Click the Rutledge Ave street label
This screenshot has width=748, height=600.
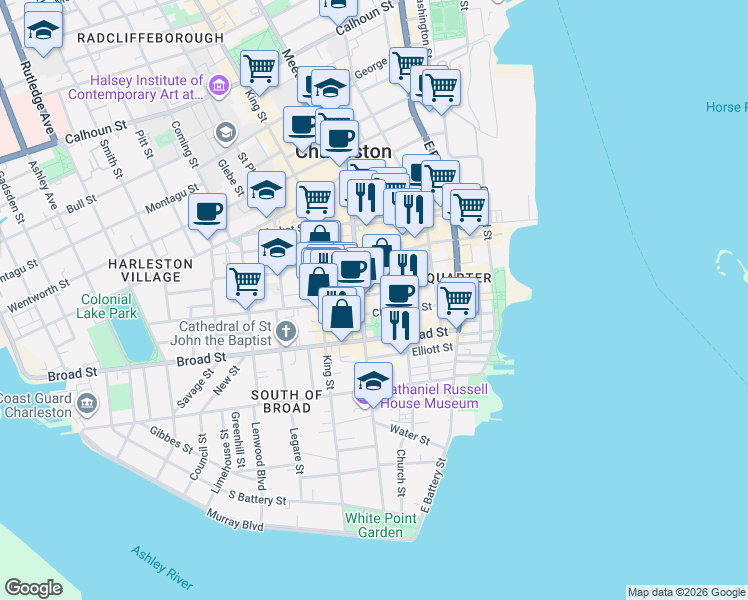(38, 98)
